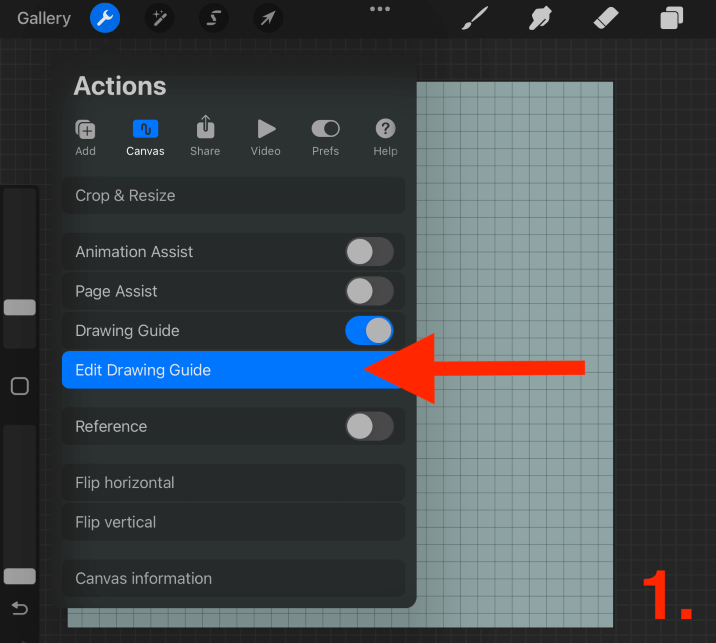716x643 pixels.
Task: Choose Flip horizontal
Action: tap(233, 483)
